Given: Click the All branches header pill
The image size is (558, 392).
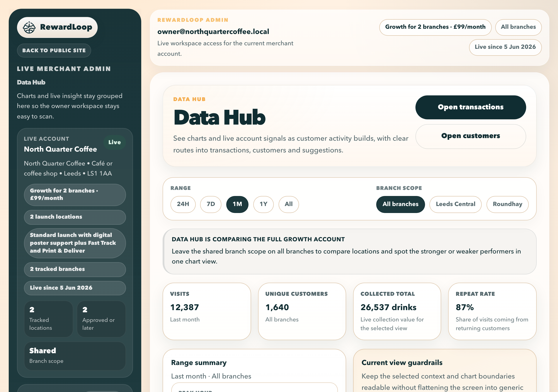Looking at the screenshot, I should point(518,27).
